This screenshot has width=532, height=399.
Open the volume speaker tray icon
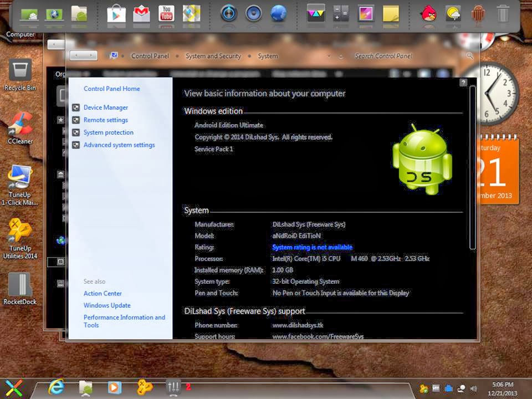pos(474,389)
